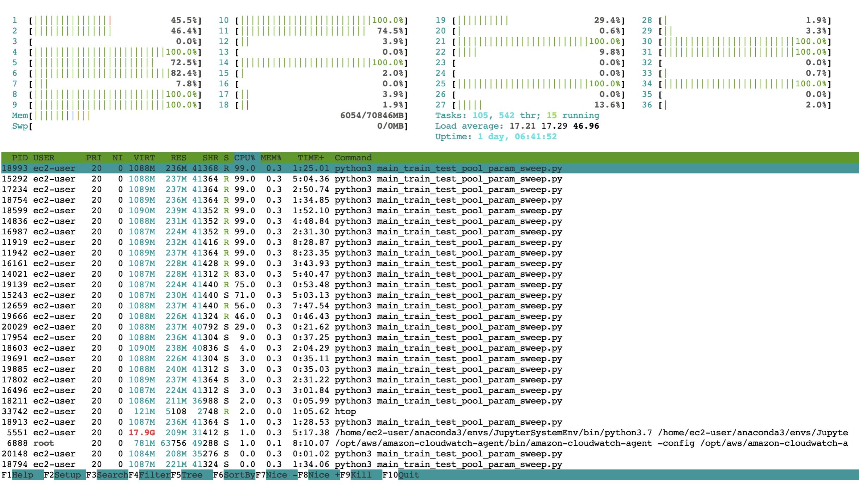Sort by the MEM% column header
This screenshot has width=859, height=504.
[x=271, y=158]
